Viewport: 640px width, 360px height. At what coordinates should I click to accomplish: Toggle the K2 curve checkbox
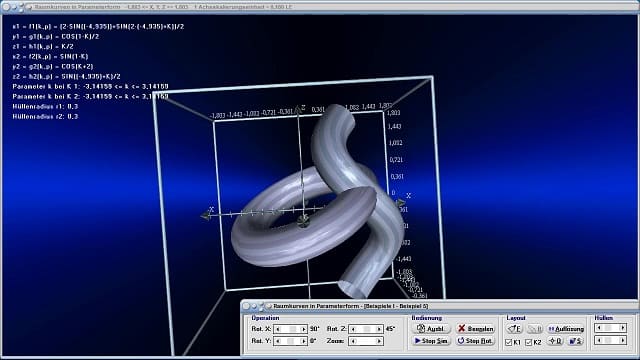[529, 342]
